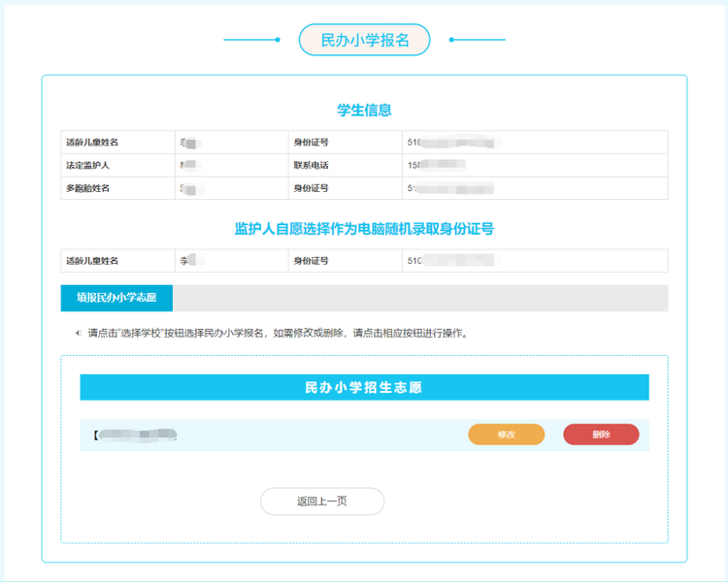Click the speaker icon beside the instruction text
This screenshot has width=728, height=583.
[x=78, y=333]
